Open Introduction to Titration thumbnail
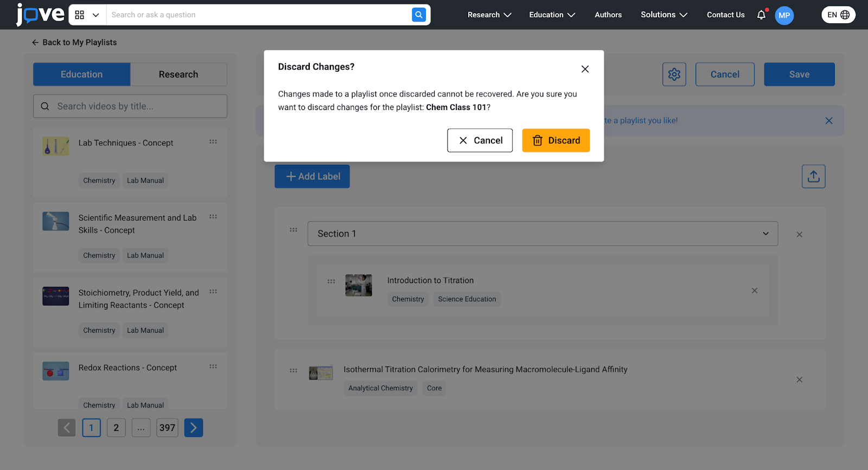 (x=359, y=285)
